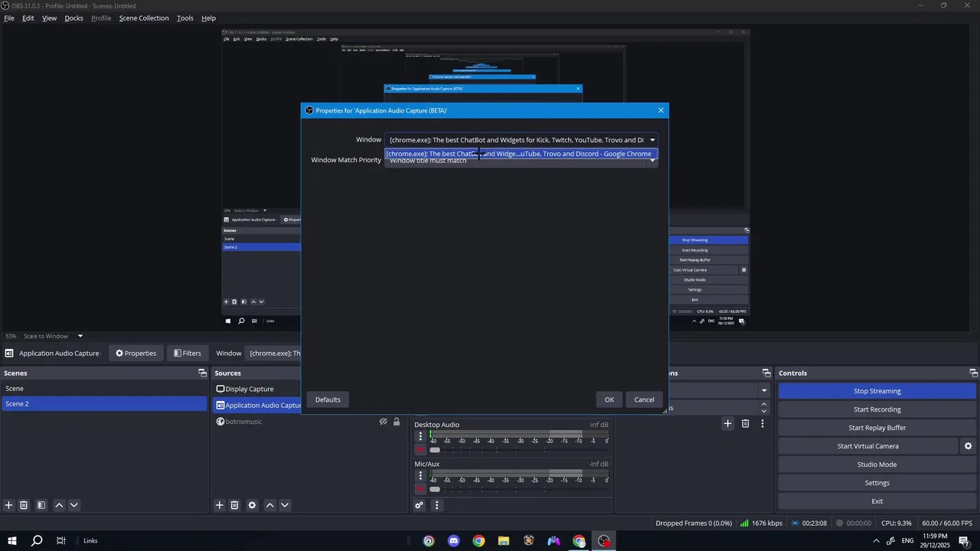
Task: Open Windows Search on taskbar
Action: (x=37, y=541)
